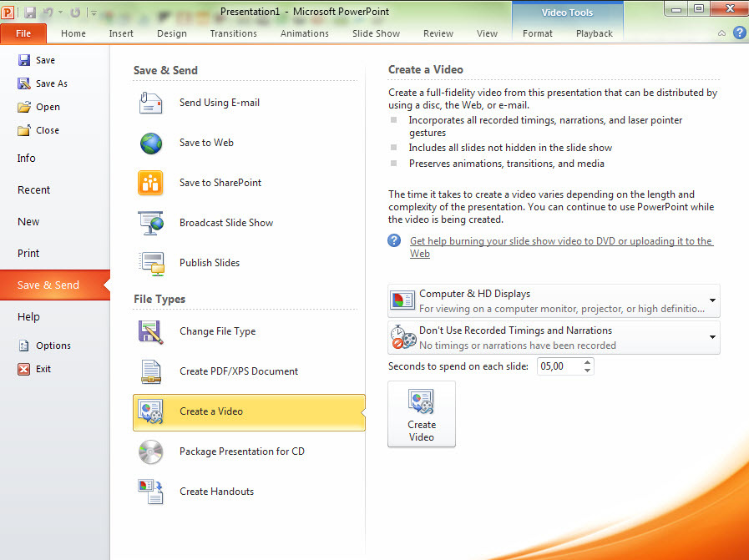
Task: Click the Create a Video list icon
Action: point(150,411)
